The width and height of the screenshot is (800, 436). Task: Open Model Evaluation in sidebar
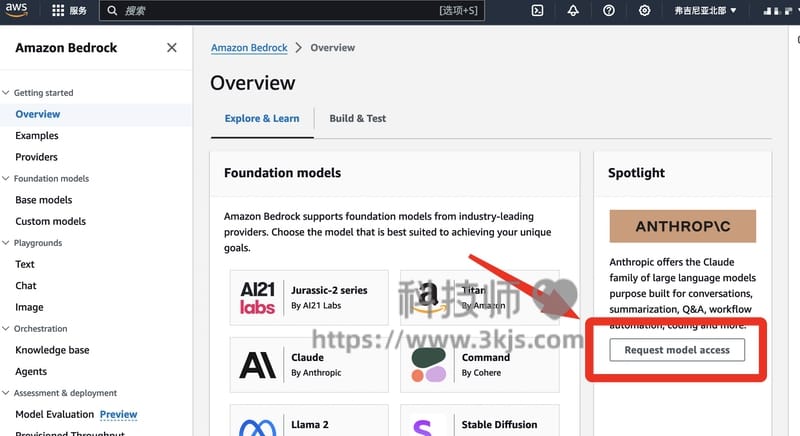coord(55,414)
